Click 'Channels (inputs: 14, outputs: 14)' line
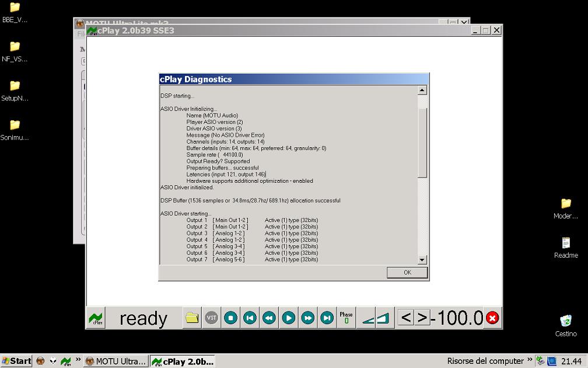The height and width of the screenshot is (368, 588). [x=225, y=141]
